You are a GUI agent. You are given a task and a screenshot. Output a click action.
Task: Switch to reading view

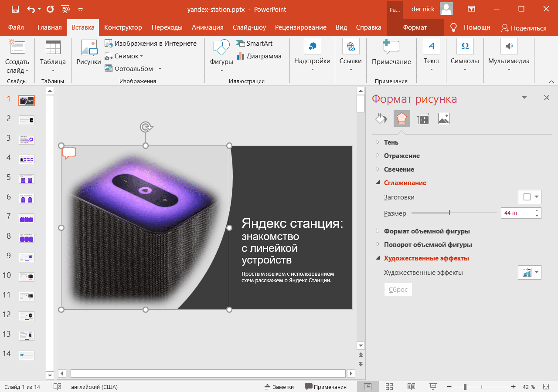411,386
